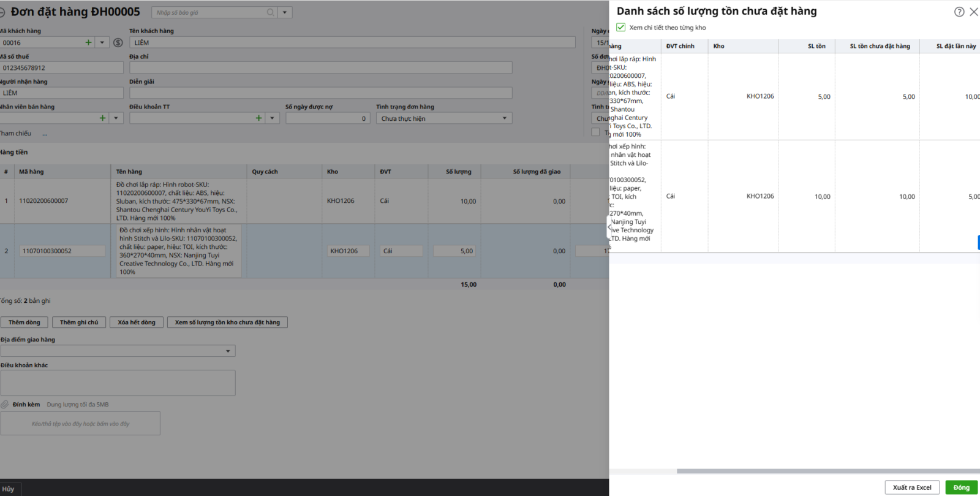
Task: Add a new salesperson with the plus icon
Action: [x=102, y=118]
